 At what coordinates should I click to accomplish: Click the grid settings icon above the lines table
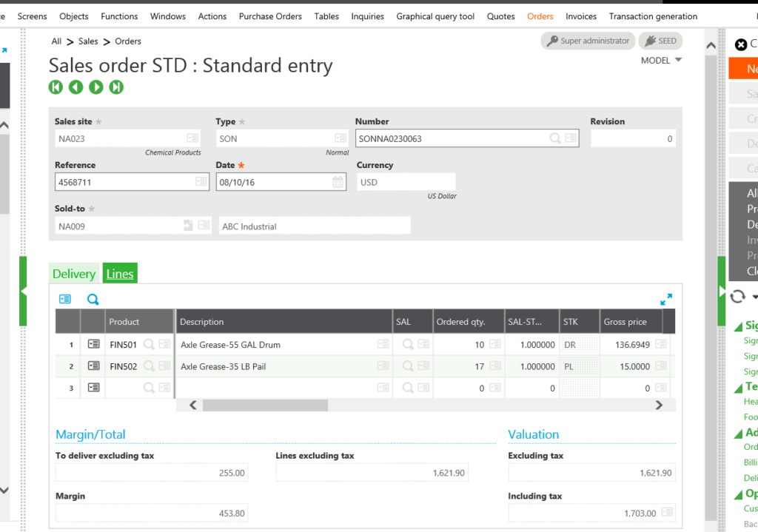(x=65, y=299)
